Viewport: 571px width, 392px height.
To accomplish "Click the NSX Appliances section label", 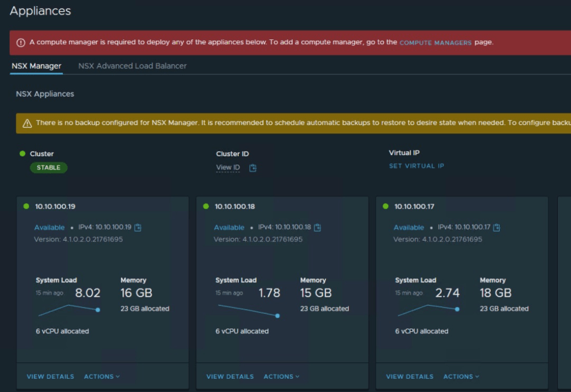I will (x=45, y=94).
